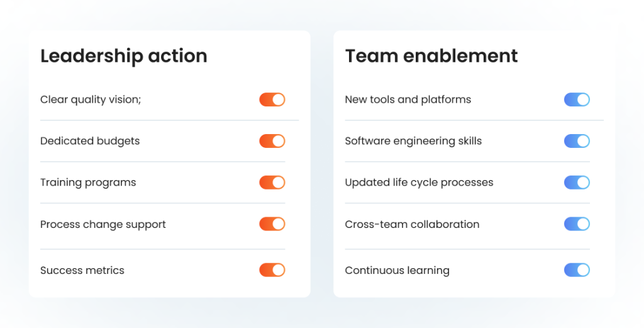Toggle New tools and platforms switch
644x328 pixels.
pyautogui.click(x=577, y=99)
